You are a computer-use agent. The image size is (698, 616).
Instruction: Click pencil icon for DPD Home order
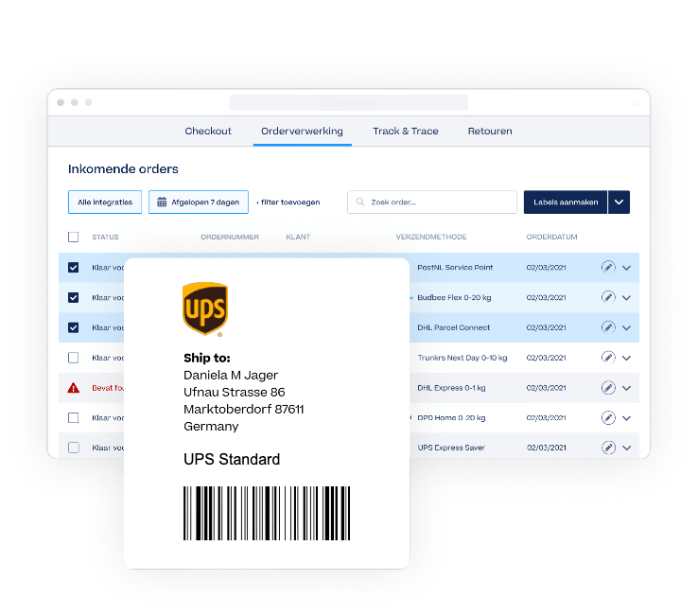[608, 418]
